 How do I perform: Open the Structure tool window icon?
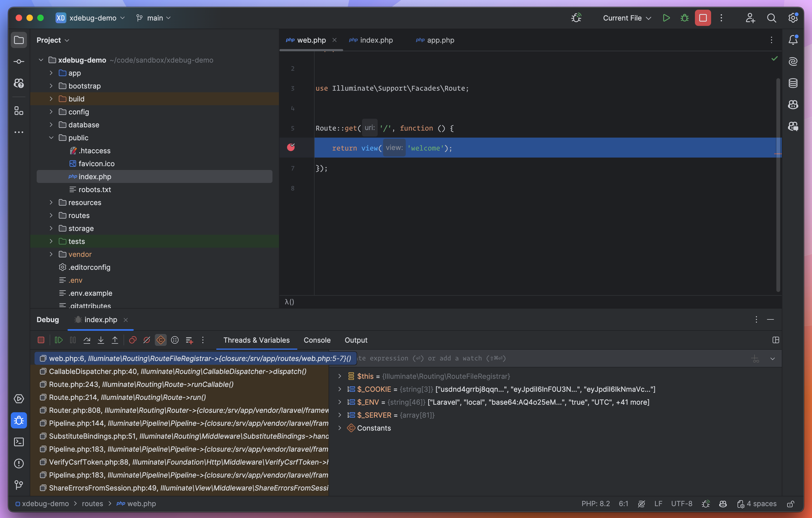[x=19, y=111]
